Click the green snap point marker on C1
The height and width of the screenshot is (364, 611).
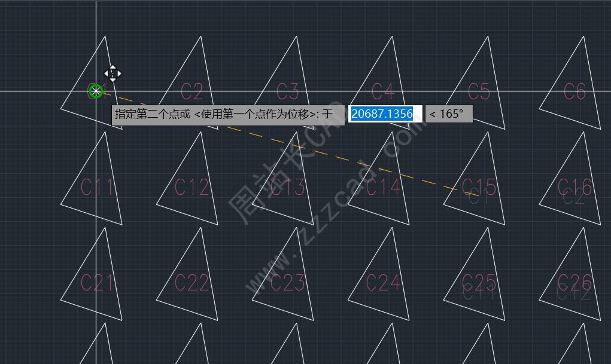(x=96, y=91)
